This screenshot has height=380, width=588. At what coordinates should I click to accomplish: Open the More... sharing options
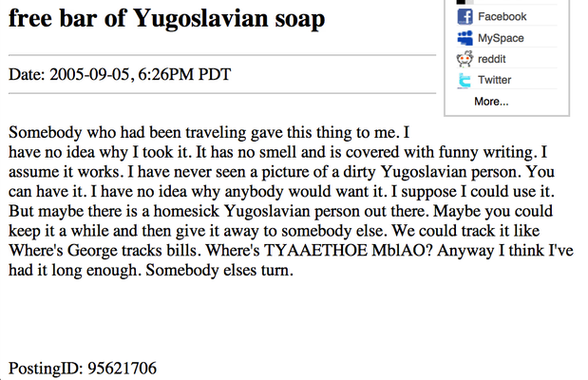click(x=491, y=102)
